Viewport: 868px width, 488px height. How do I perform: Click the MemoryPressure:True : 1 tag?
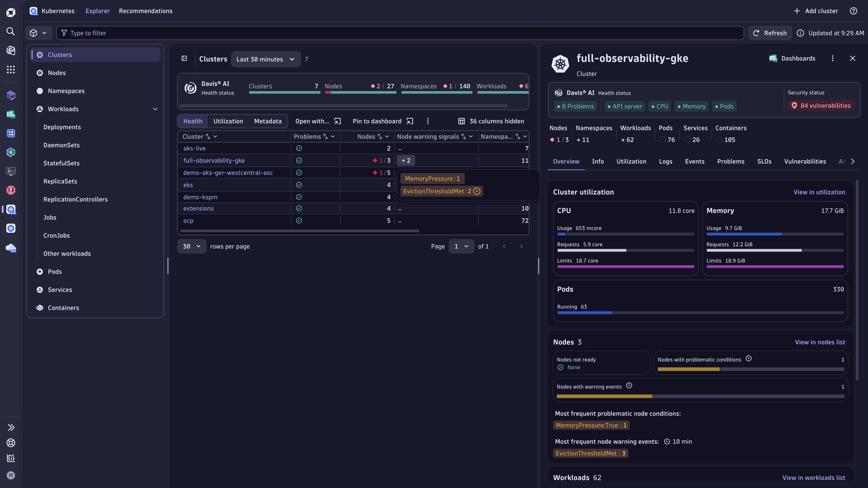(x=591, y=426)
